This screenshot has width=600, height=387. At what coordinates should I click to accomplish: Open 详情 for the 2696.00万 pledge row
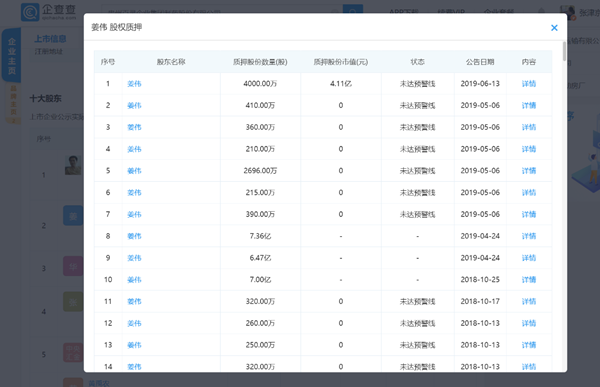[x=528, y=171]
